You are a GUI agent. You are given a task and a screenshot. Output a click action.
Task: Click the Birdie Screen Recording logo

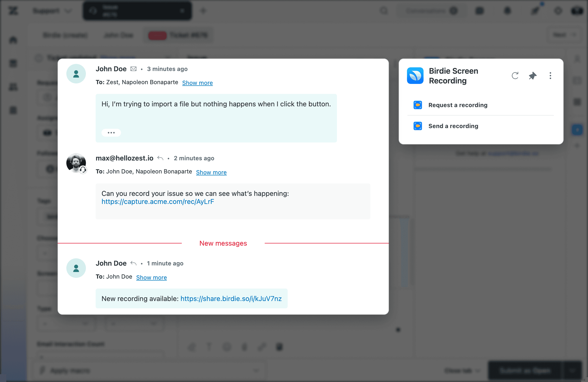415,76
